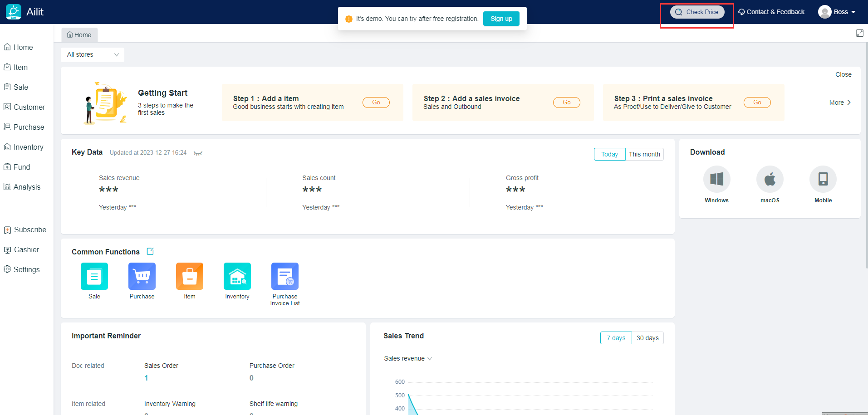This screenshot has width=868, height=415.
Task: Edit the Common Functions list
Action: [150, 251]
